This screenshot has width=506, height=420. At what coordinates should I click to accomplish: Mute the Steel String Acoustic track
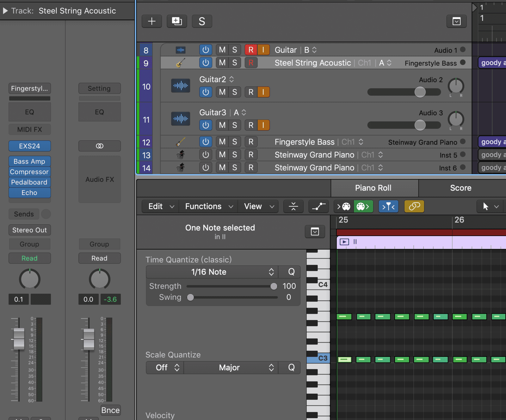[x=222, y=63]
